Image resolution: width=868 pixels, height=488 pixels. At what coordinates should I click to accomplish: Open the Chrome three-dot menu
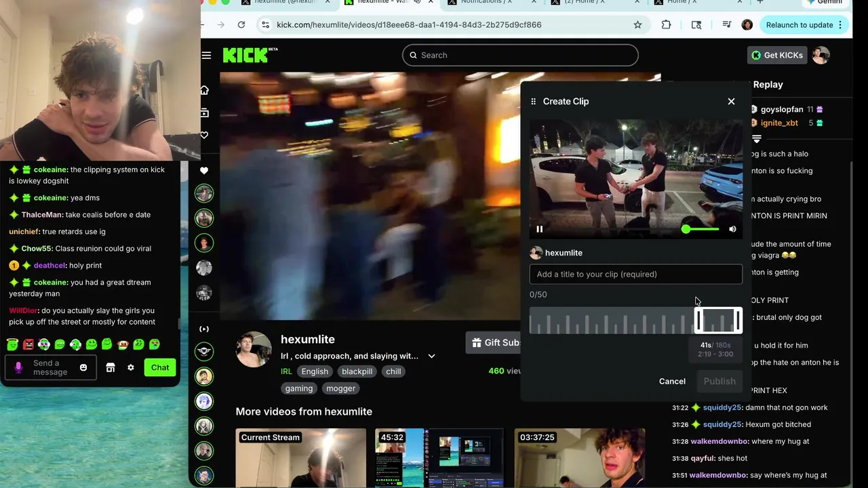click(x=840, y=25)
